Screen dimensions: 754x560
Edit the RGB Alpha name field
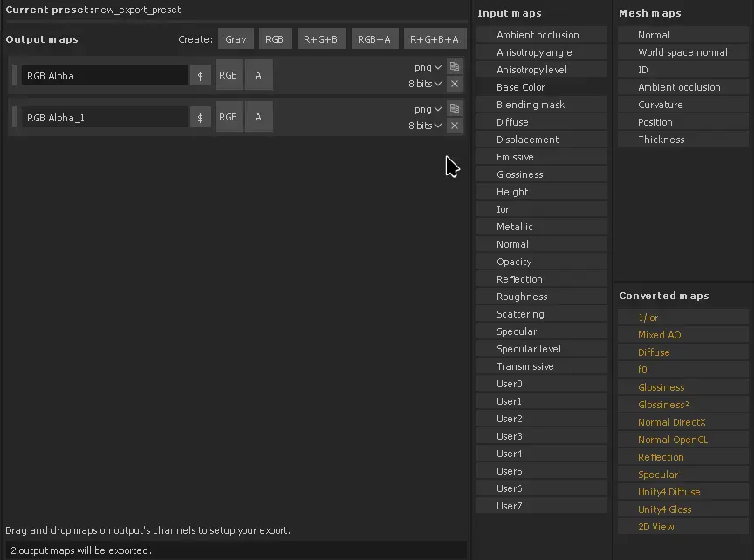click(105, 76)
